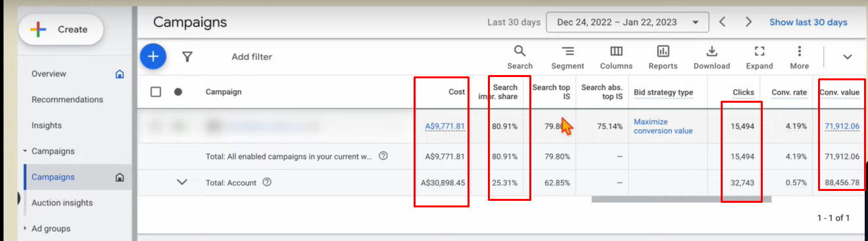Click the blue plus new campaign button

(153, 57)
